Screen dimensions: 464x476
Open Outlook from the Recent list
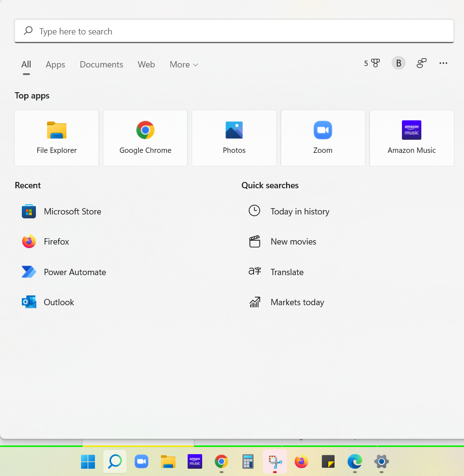pos(59,302)
